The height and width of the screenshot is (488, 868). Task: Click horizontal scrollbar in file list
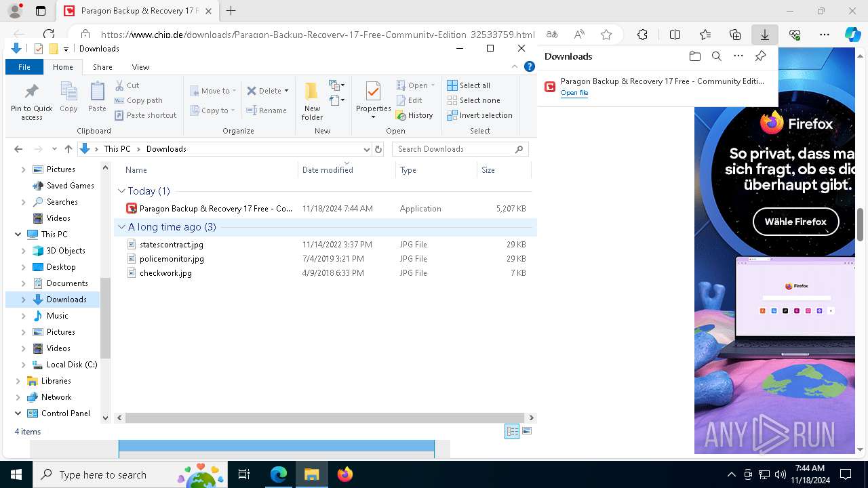[x=325, y=418]
